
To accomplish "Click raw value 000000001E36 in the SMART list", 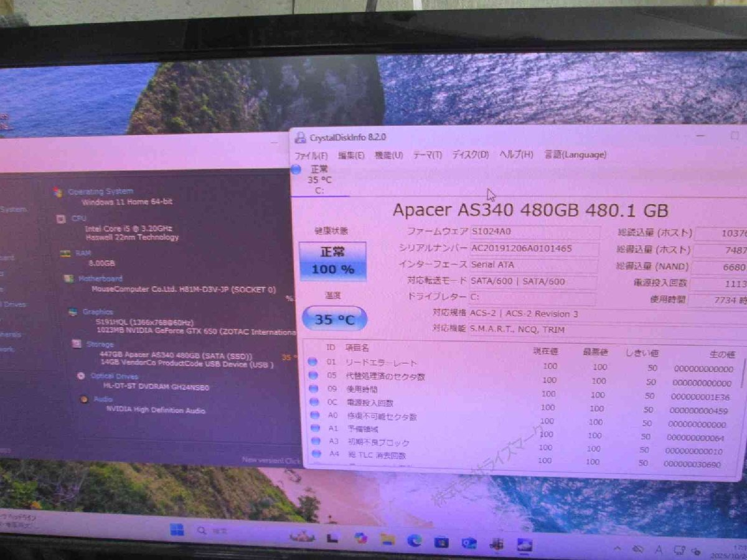I will (x=700, y=397).
